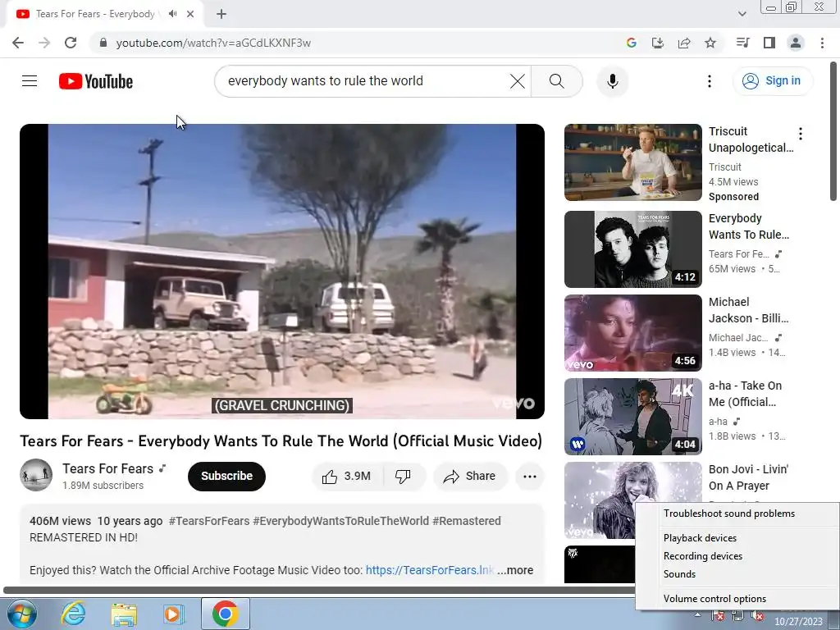840x630 pixels.
Task: Expand the tab search chevron
Action: pyautogui.click(x=742, y=14)
